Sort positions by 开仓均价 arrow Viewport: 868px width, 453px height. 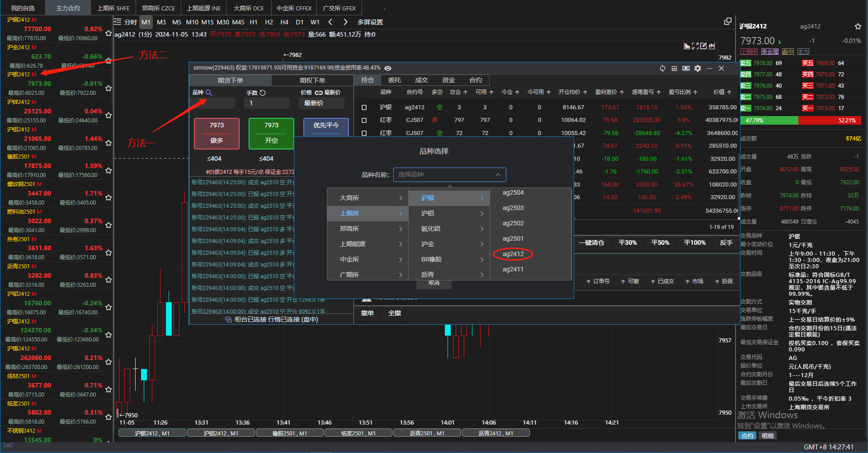[x=585, y=92]
